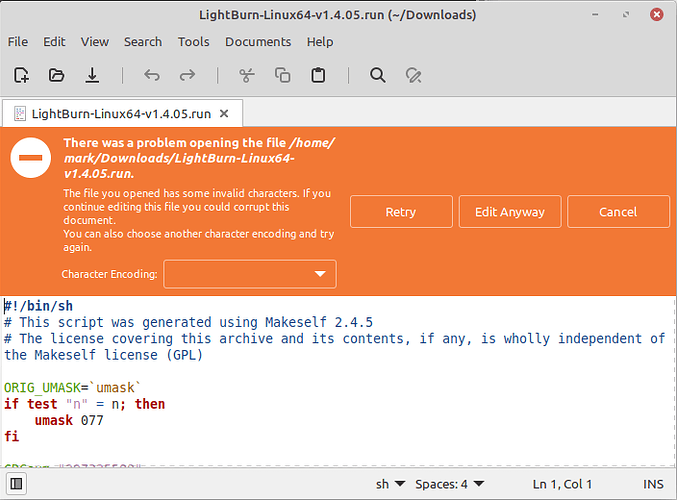Click the ORIG_UMASK=`umask` line
The height and width of the screenshot is (500, 677).
point(72,388)
